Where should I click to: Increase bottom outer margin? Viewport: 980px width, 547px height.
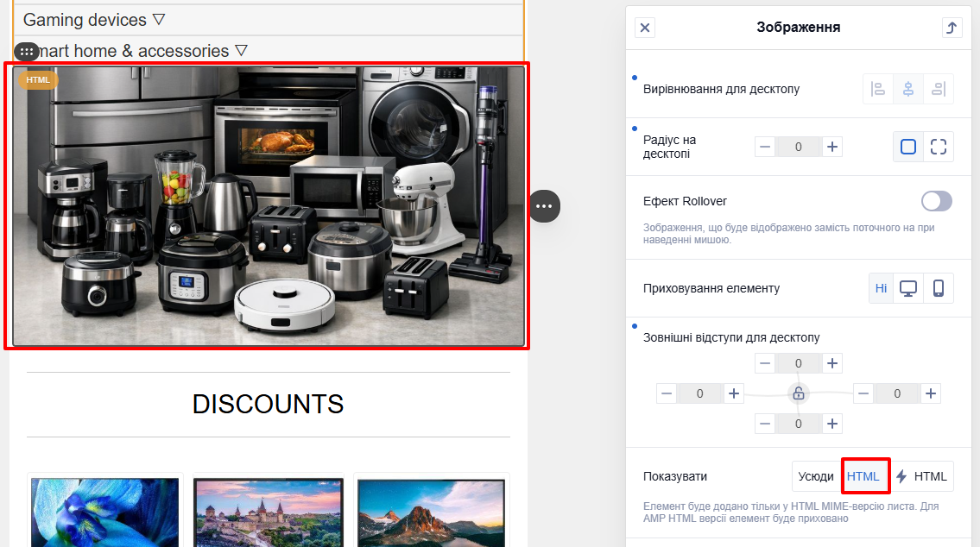click(x=831, y=424)
